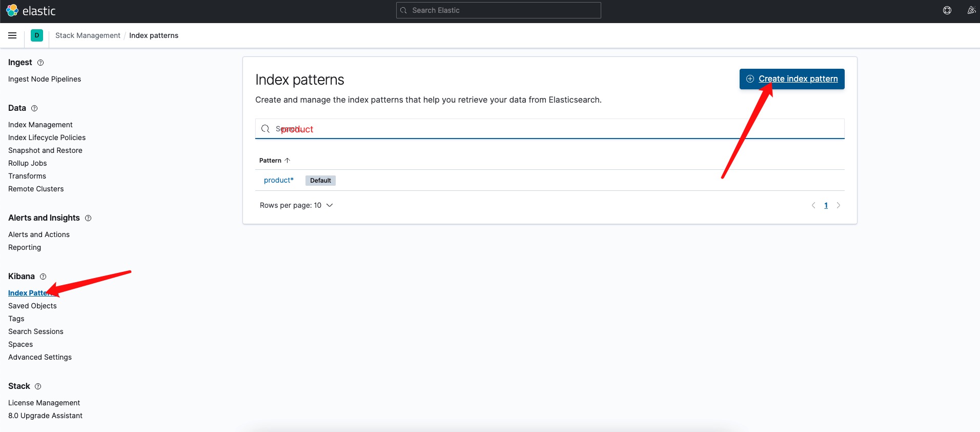
Task: Click the Data section help icon
Action: pyautogui.click(x=34, y=108)
